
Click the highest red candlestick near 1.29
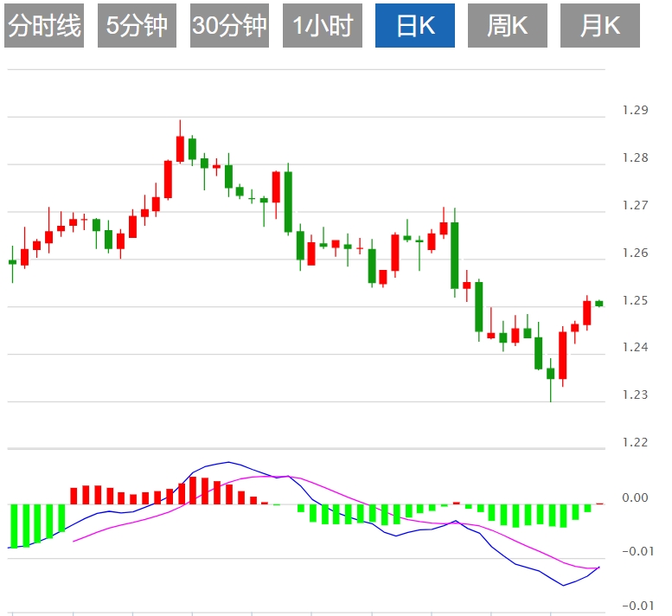point(180,148)
